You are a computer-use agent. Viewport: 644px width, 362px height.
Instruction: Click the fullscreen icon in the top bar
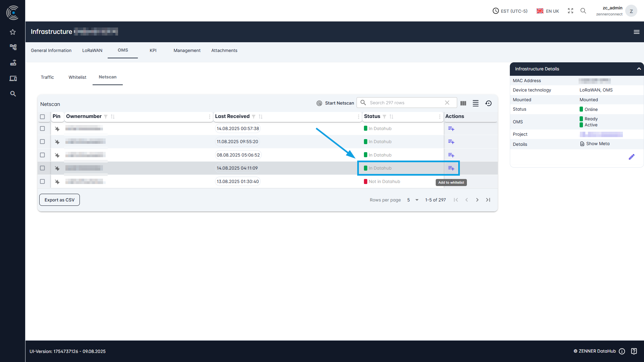click(570, 11)
